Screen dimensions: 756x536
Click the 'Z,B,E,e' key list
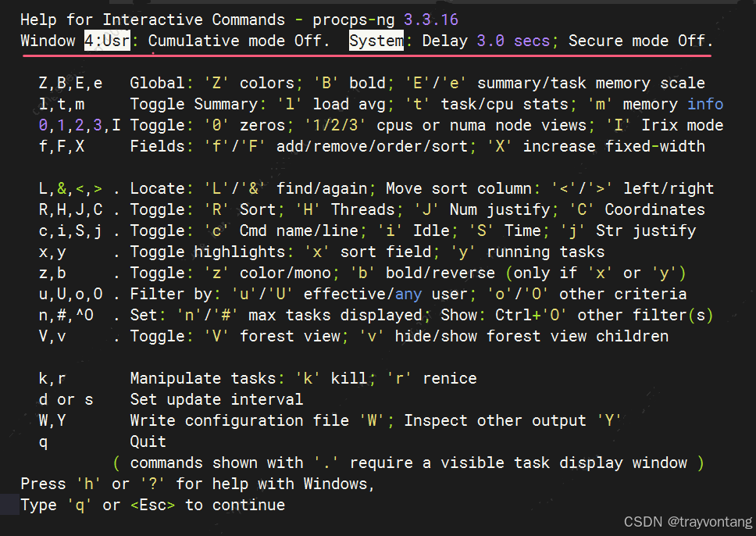pos(70,83)
